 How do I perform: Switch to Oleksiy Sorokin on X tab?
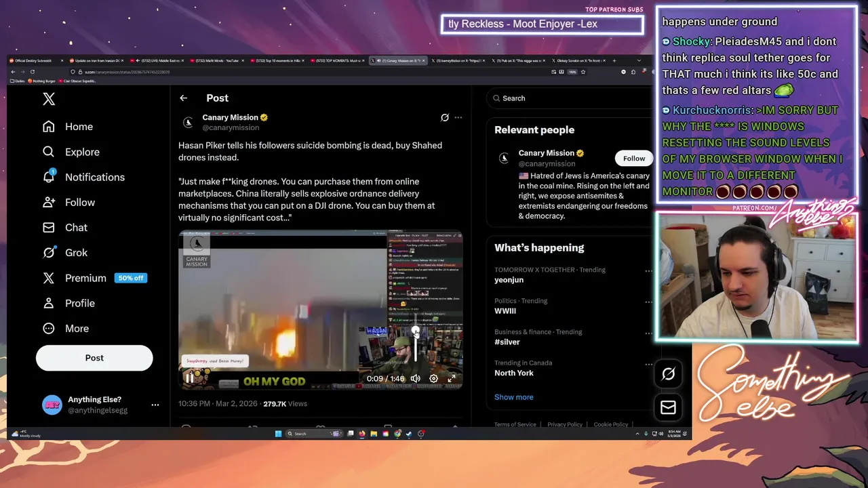pos(578,61)
